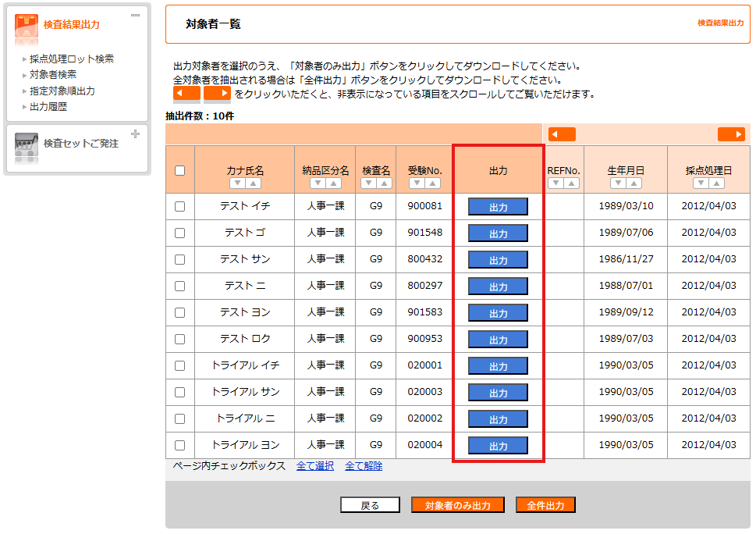
Task: Open 採点処理ロット検索 in the sidebar
Action: (72, 59)
